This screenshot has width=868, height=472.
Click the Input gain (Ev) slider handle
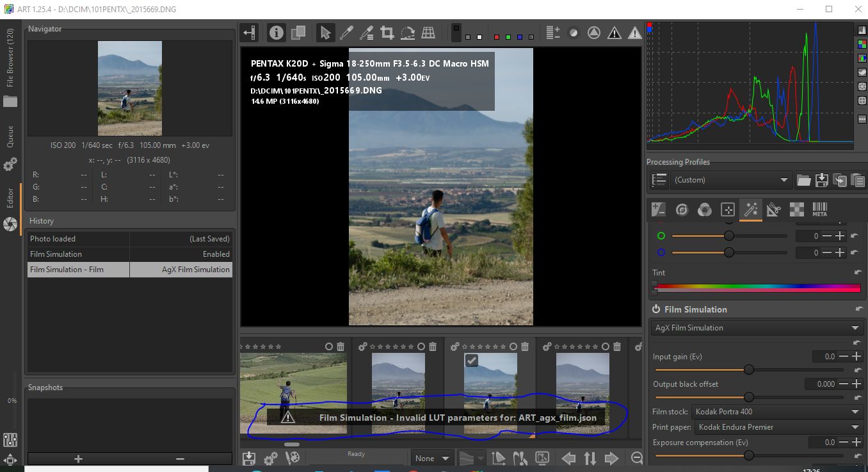(748, 370)
